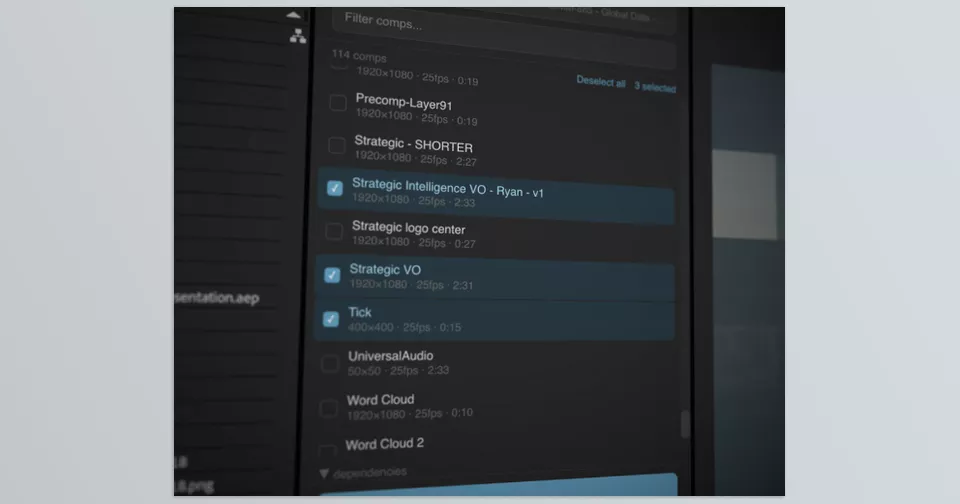Collapse the dependencies section

(324, 474)
